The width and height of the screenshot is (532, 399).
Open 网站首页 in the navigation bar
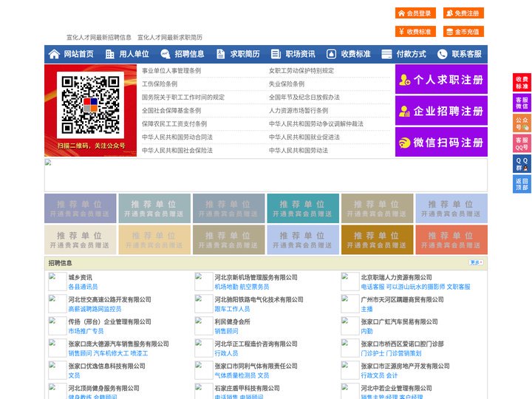[78, 54]
